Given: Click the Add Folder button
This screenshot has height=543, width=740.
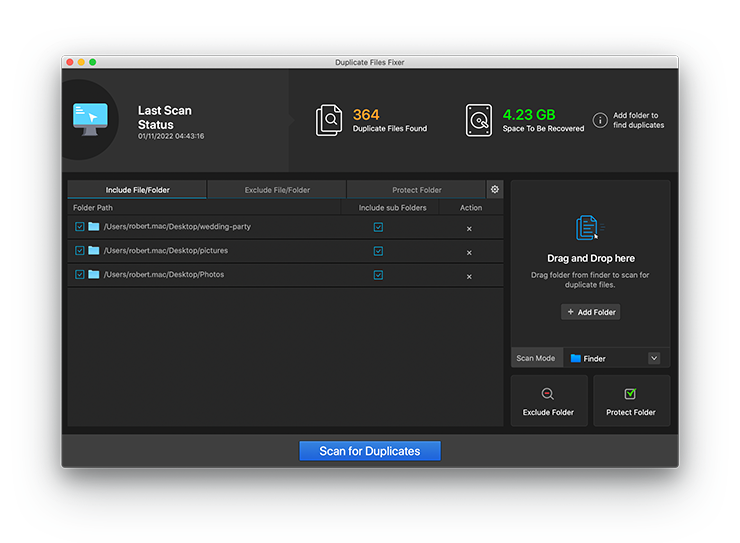Looking at the screenshot, I should tap(590, 312).
